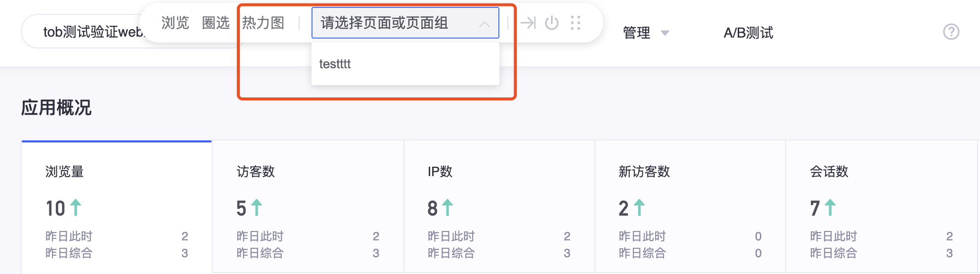Click the green up arrow beside IP数
The width and height of the screenshot is (980, 274).
pos(447,207)
